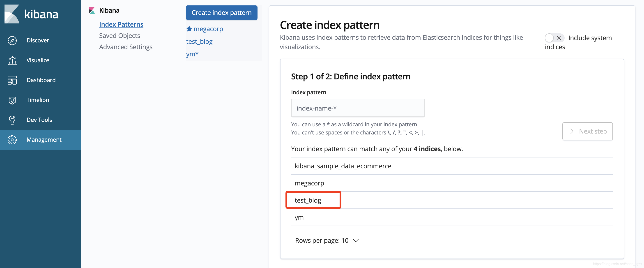
Task: Focus the Index pattern input field
Action: pos(358,108)
